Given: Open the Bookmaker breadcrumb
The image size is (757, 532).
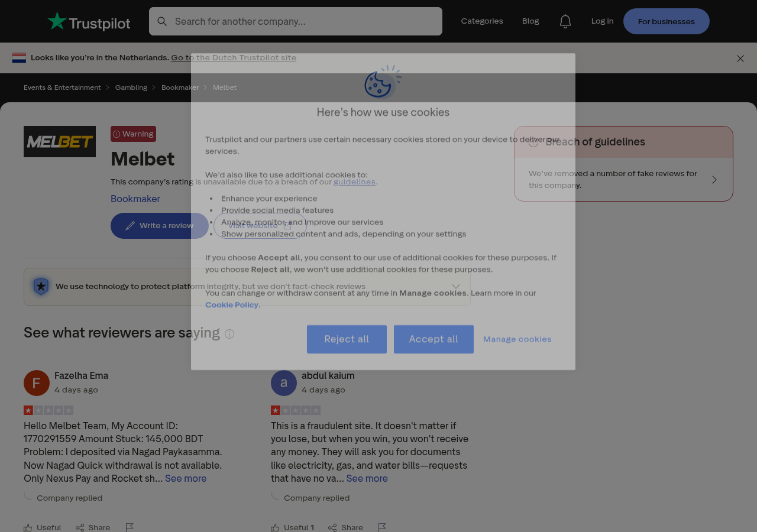Looking at the screenshot, I should [x=180, y=87].
